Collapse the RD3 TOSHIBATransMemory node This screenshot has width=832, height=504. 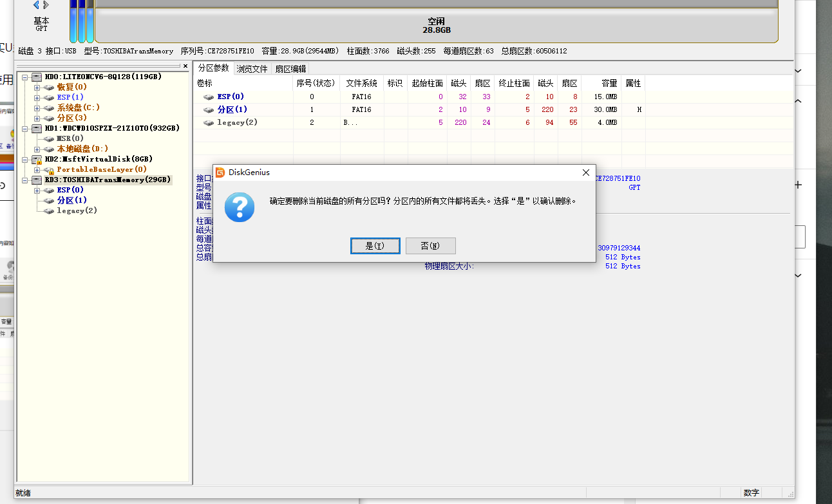24,180
